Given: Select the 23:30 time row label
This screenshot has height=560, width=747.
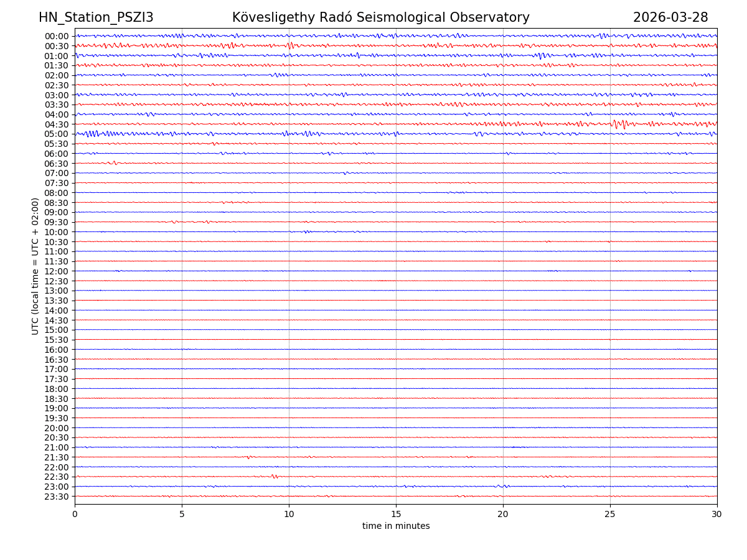Looking at the screenshot, I should pyautogui.click(x=57, y=497).
